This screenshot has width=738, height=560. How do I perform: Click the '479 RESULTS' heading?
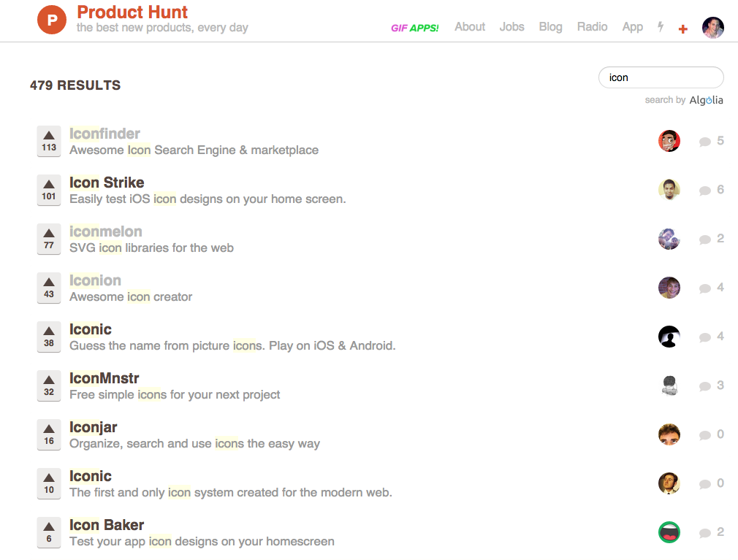point(75,85)
